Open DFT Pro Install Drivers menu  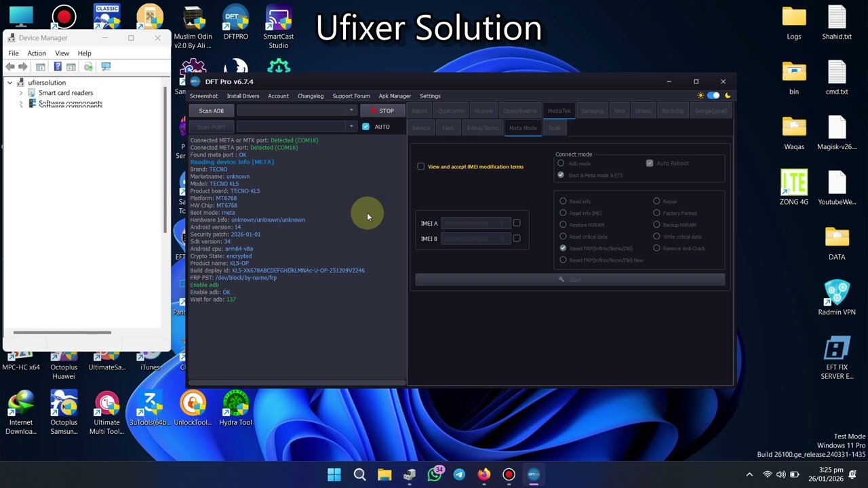point(243,96)
